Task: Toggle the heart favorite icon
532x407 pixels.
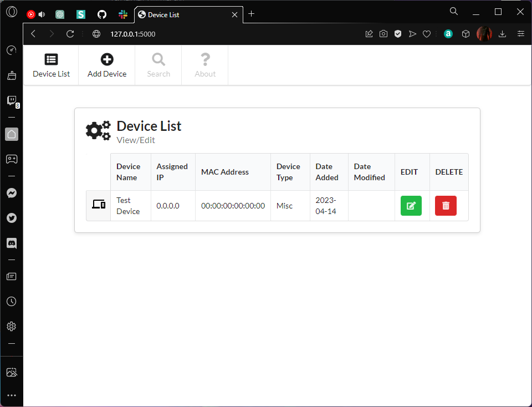Action: click(427, 34)
